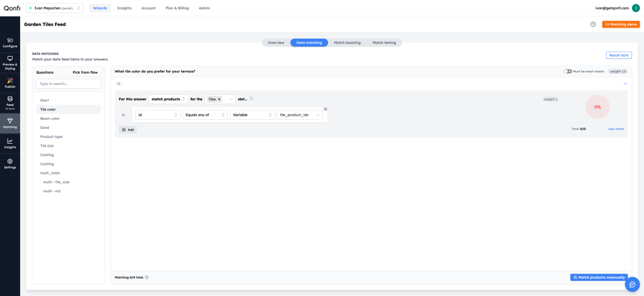This screenshot has height=296, width=644.
Task: Click info icon beside Matching 0/0 total
Action: coord(147,277)
